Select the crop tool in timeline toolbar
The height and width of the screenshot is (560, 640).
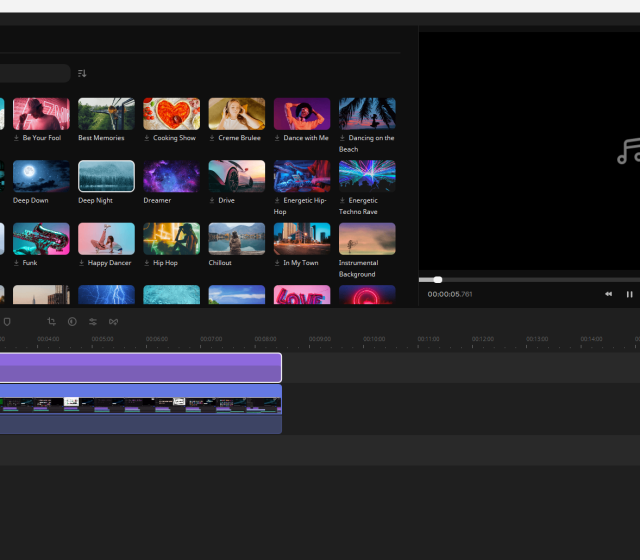click(52, 321)
